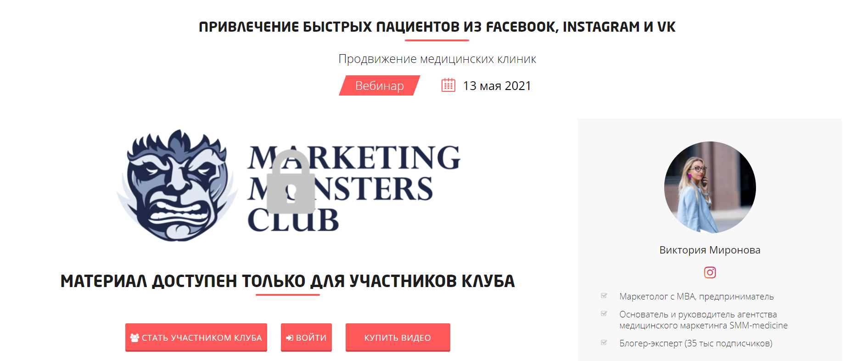Click МАТЕРИАЛ ДОСТУПЕН ТОЛЬКО ДЛЯ УЧАСТНИКОВ КЛУБА heading
Screen dimensions: 868x361
[x=287, y=281]
